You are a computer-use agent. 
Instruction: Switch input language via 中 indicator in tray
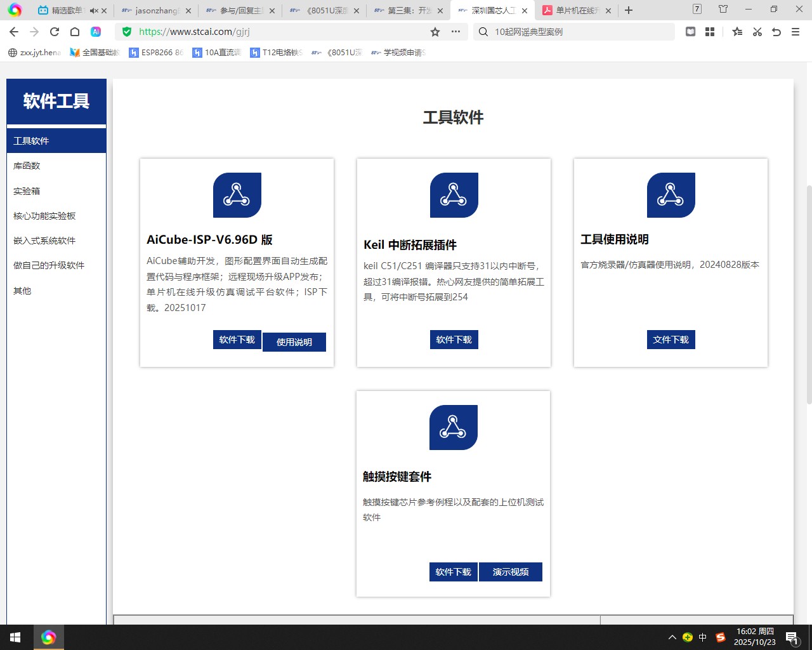(702, 637)
